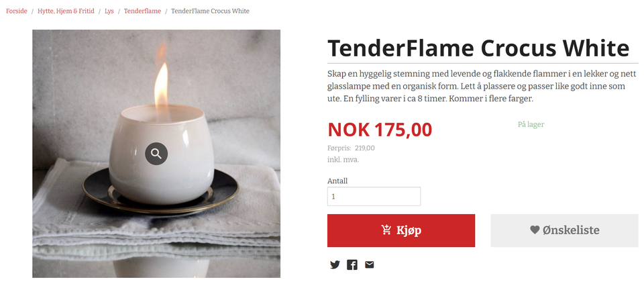Focus the Antall quantity field
644x292 pixels.
[374, 197]
